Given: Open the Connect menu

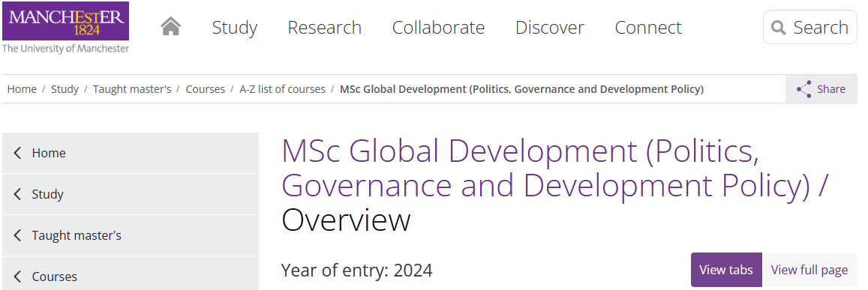Looking at the screenshot, I should pos(648,27).
